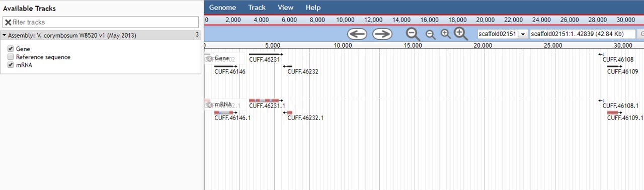Click the large zoom in magnifier

[x=461, y=34]
